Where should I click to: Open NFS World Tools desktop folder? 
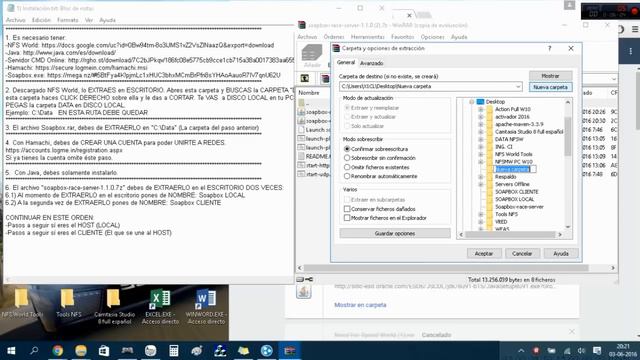click(x=22, y=303)
